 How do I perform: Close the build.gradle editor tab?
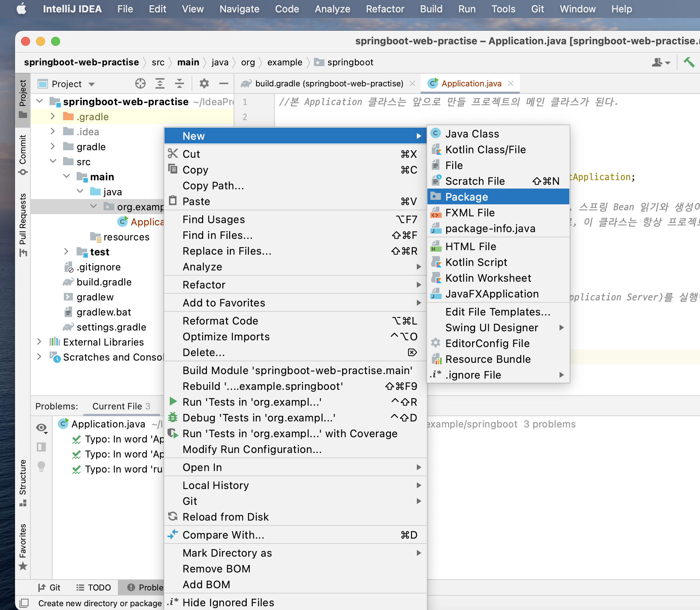click(412, 83)
